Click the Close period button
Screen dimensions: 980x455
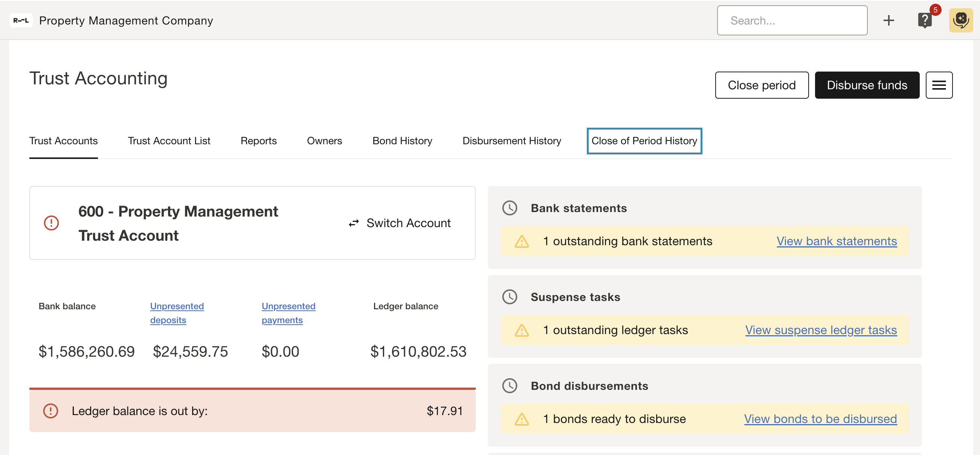(762, 85)
